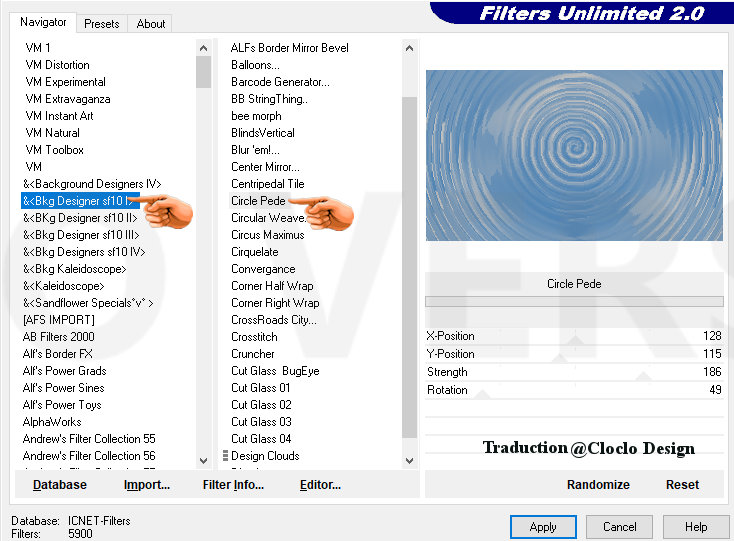Image resolution: width=734 pixels, height=541 pixels.
Task: Open the Help button
Action: pos(696,527)
